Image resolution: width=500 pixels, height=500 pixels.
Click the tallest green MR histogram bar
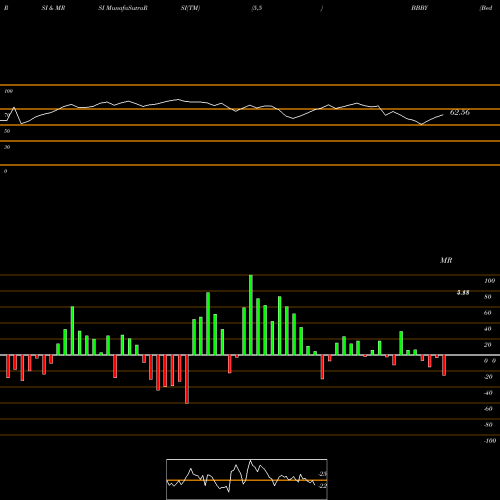[x=251, y=315]
